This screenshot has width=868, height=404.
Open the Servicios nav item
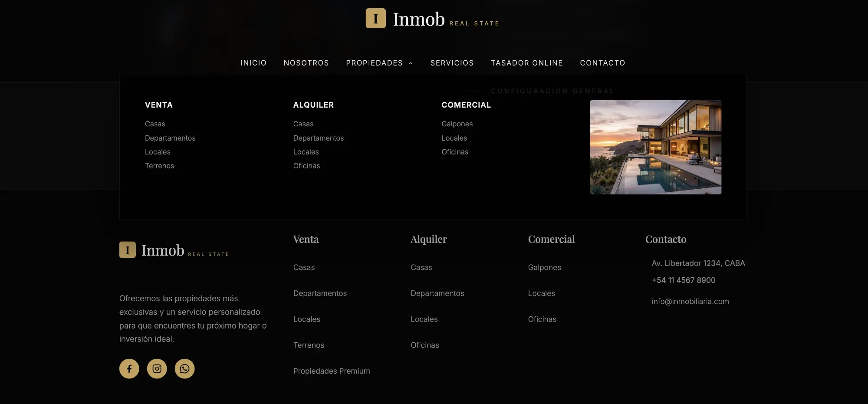click(x=452, y=63)
